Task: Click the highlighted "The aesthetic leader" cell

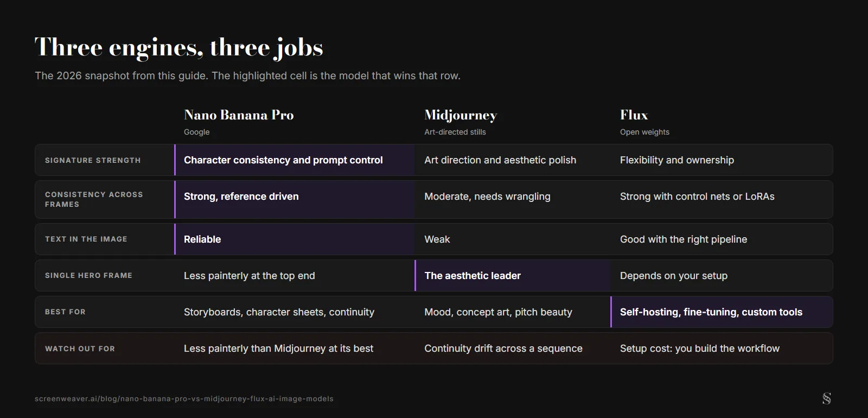Action: 513,275
